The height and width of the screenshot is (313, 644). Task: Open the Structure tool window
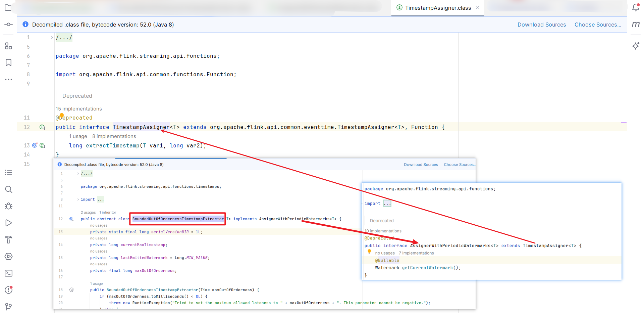[x=8, y=46]
